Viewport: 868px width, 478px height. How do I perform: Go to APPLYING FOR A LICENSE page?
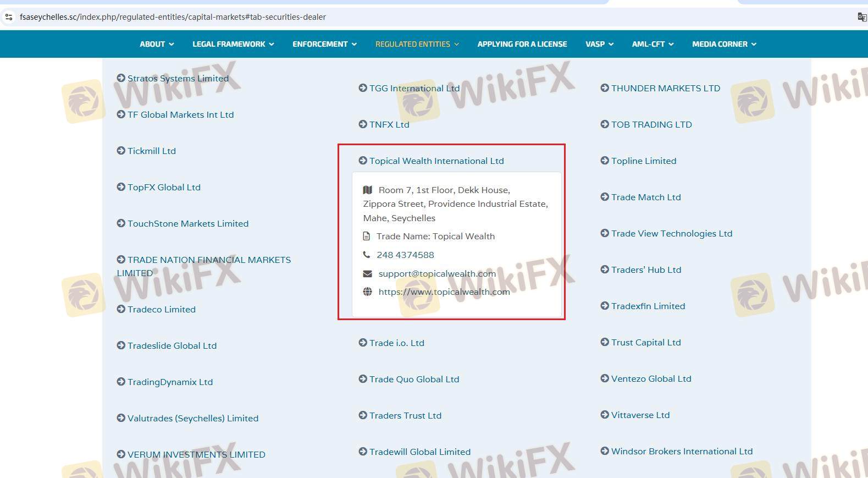pos(522,44)
